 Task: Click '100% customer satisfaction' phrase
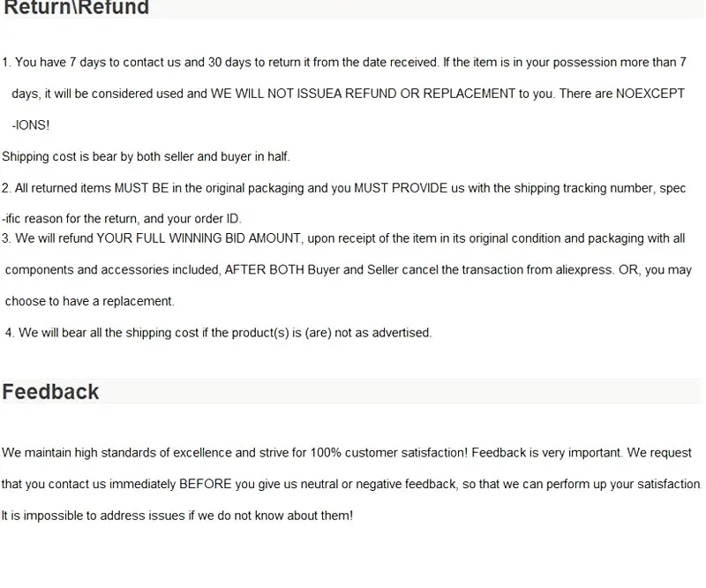point(388,452)
